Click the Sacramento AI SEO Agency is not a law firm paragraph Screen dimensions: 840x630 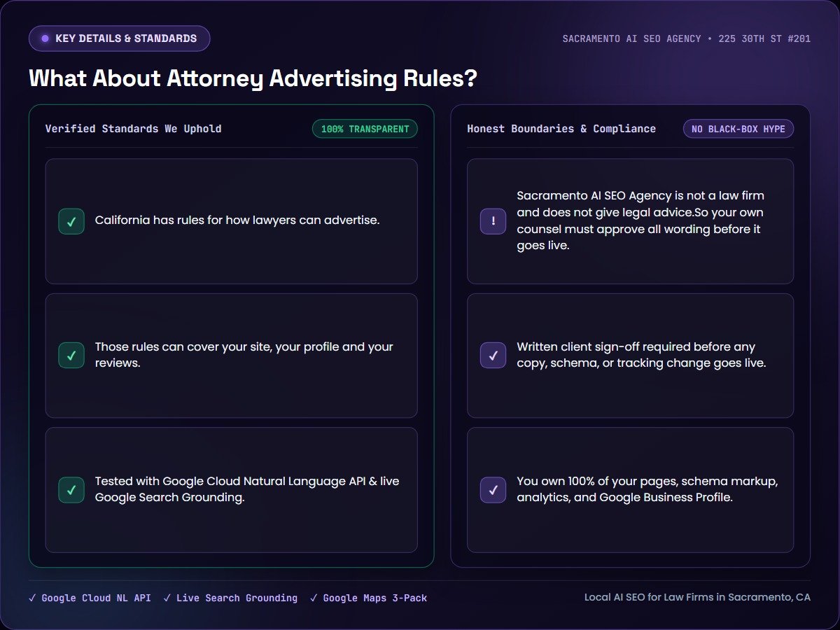pos(640,220)
